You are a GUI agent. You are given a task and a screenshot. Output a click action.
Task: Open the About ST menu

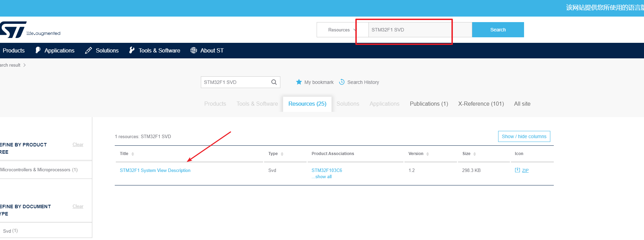coord(212,50)
